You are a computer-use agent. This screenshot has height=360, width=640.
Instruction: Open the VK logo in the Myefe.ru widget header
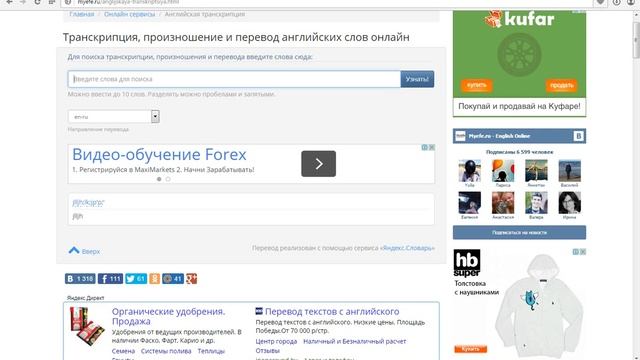click(578, 136)
